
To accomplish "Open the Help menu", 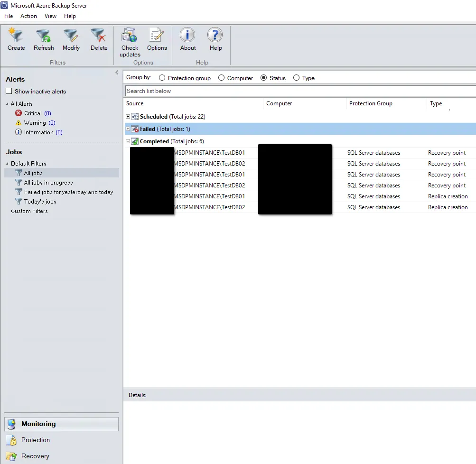I will point(70,16).
